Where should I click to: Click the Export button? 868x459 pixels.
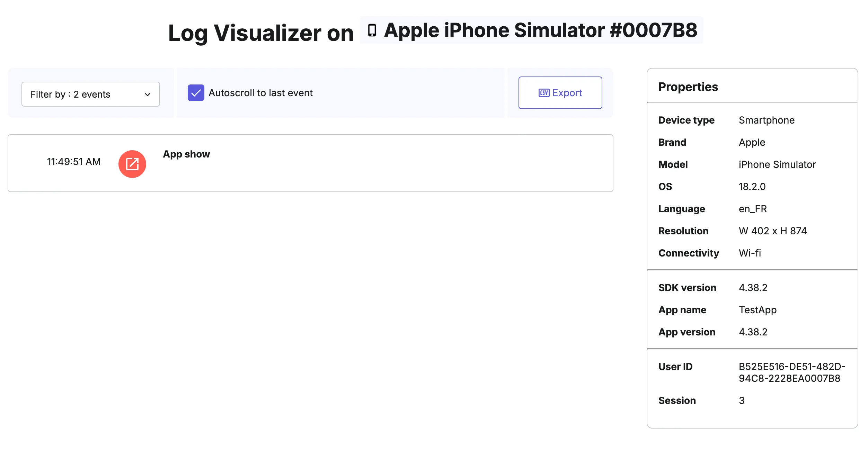pyautogui.click(x=560, y=92)
